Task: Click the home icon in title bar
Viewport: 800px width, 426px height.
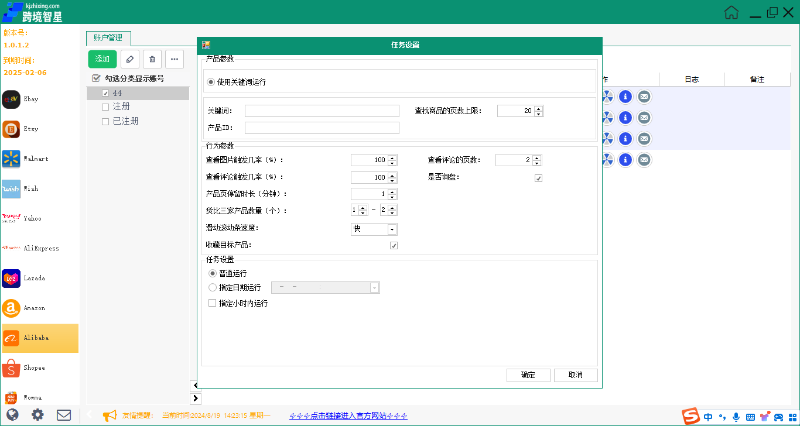Action: [731, 12]
